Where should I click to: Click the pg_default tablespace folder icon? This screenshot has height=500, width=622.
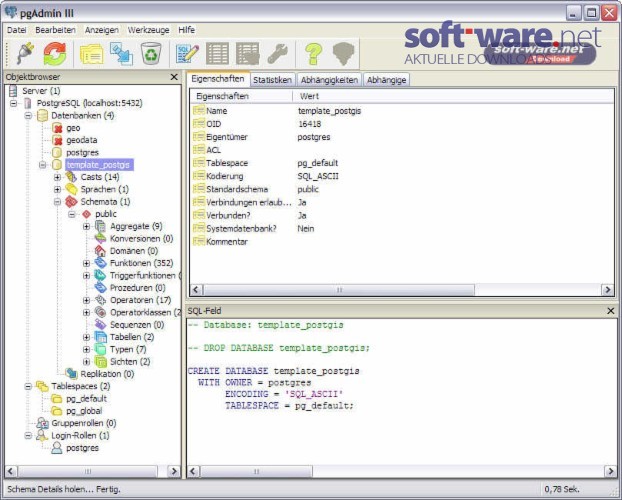point(57,398)
